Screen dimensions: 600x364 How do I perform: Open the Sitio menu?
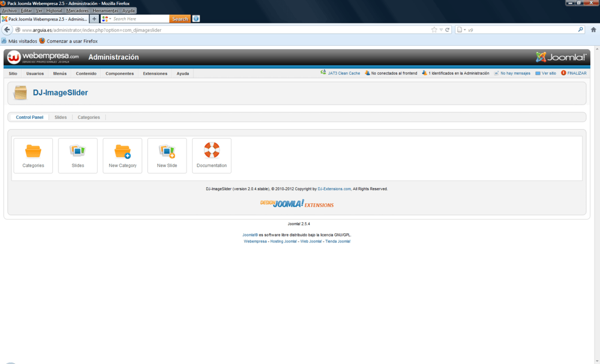(13, 74)
